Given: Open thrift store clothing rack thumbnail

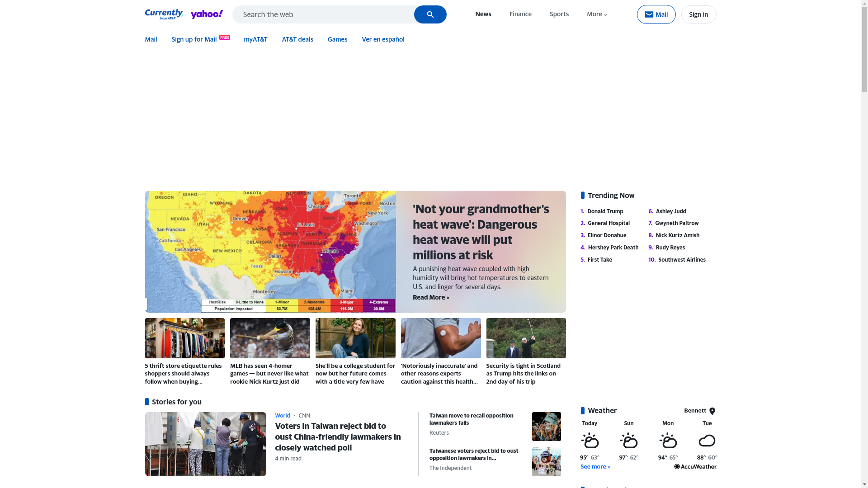Looking at the screenshot, I should point(184,338).
